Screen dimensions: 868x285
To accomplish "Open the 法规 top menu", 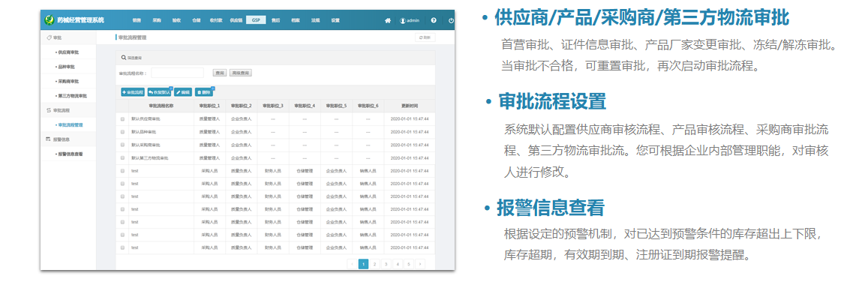I will point(316,20).
